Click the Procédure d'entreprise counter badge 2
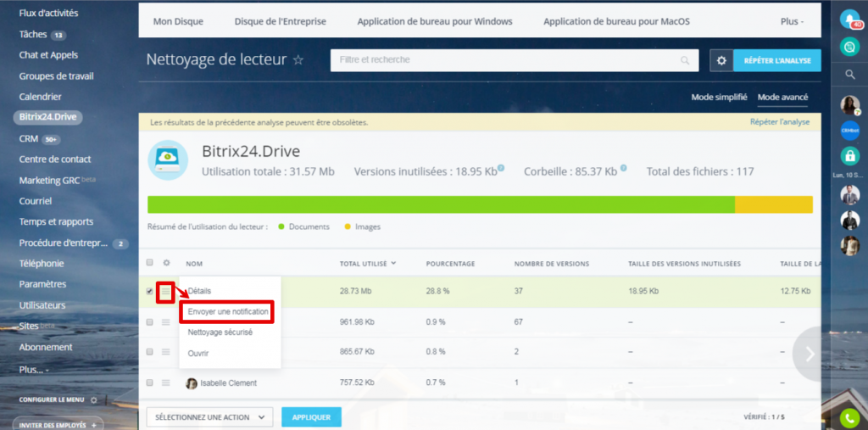The image size is (868, 430). click(120, 243)
